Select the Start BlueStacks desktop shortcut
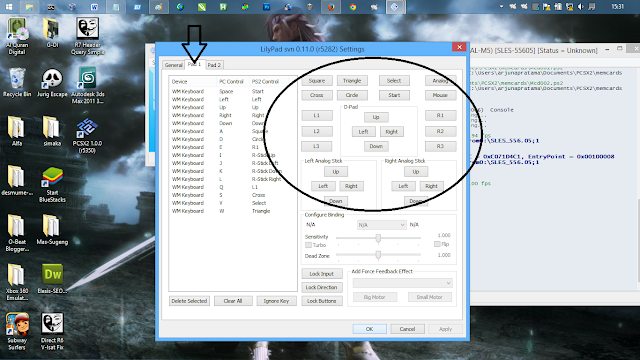The image size is (640, 360). [x=52, y=184]
